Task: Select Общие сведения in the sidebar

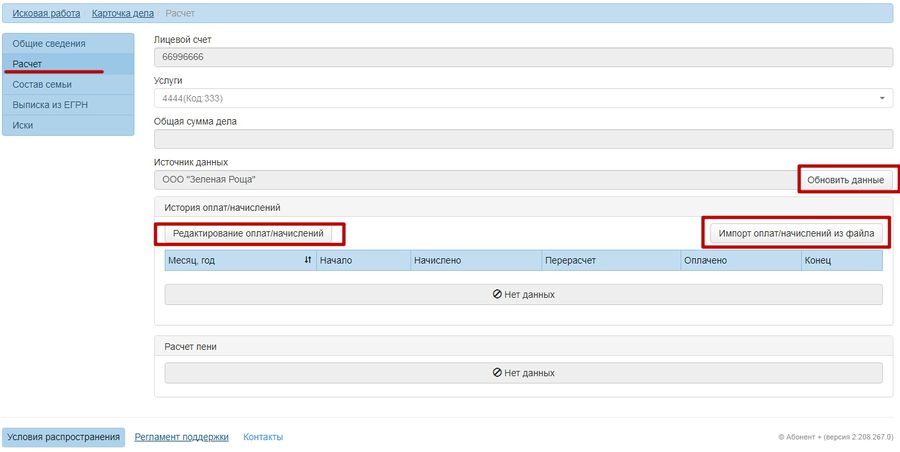Action: 68,44
